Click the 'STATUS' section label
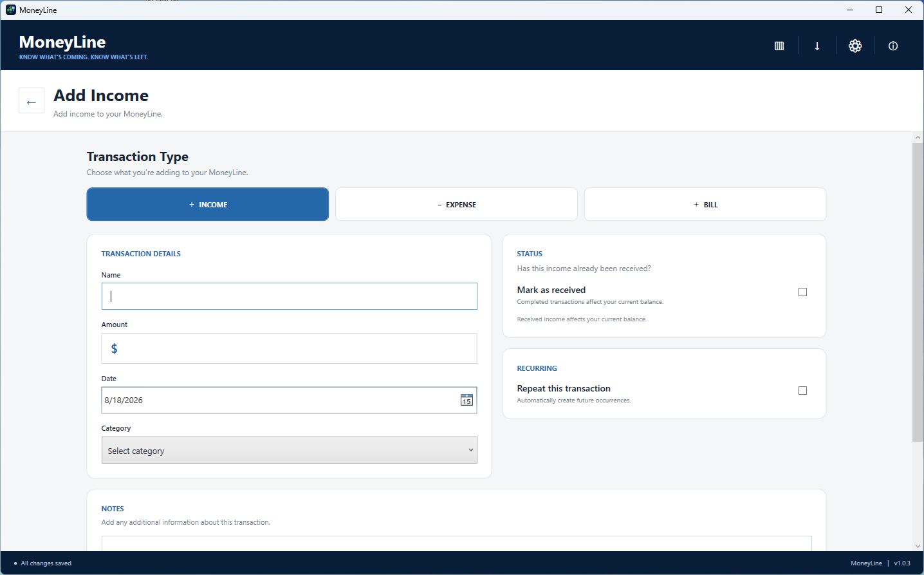This screenshot has width=924, height=575. [530, 254]
